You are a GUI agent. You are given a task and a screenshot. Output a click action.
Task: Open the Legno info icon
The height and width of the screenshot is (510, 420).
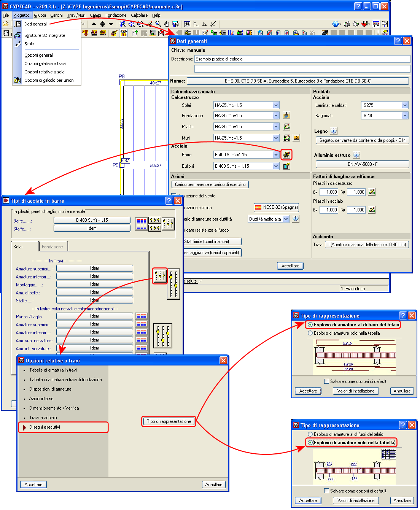coord(334,131)
